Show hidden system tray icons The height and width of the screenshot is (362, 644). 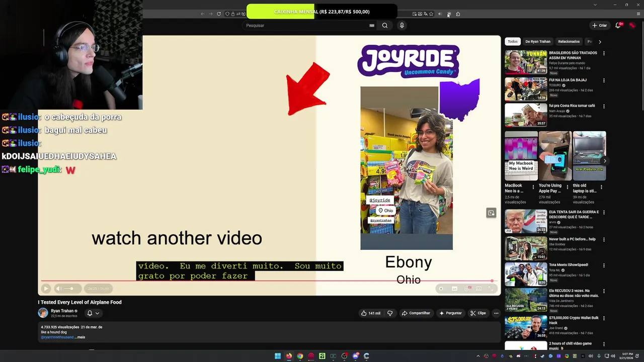coord(478,356)
